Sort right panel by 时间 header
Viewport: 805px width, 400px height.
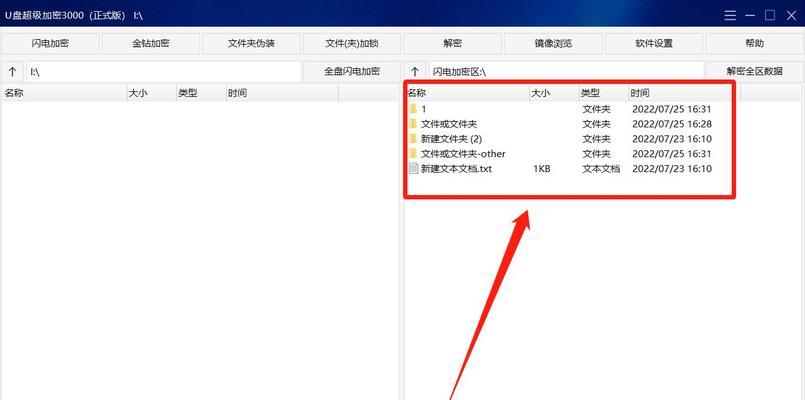coord(685,93)
